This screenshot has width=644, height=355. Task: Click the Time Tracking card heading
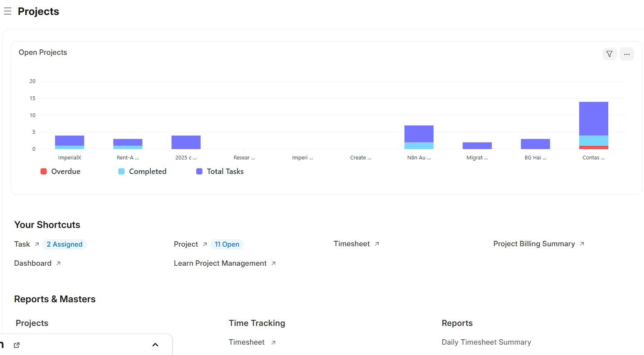click(257, 323)
